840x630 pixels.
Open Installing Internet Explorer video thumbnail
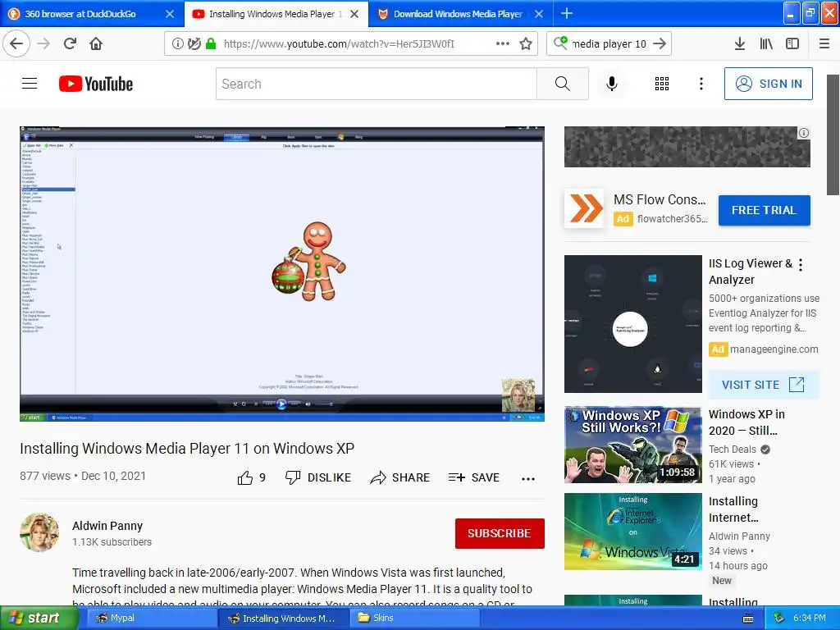pos(632,532)
